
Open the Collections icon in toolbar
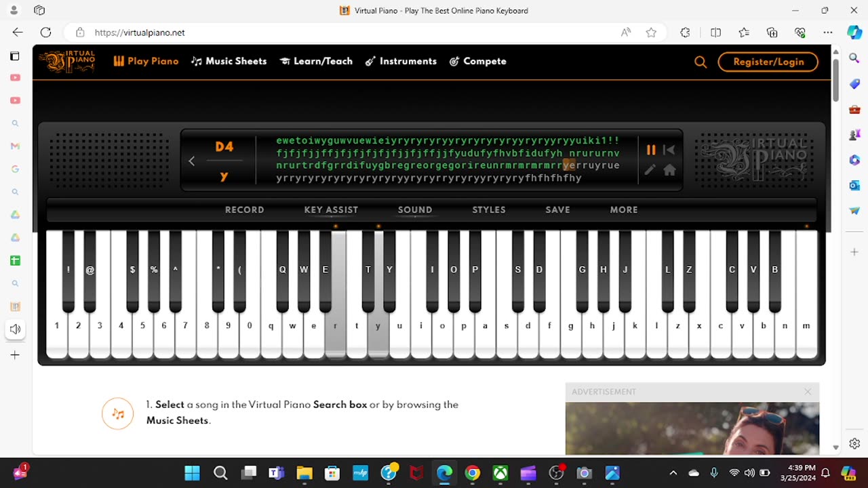pos(772,33)
